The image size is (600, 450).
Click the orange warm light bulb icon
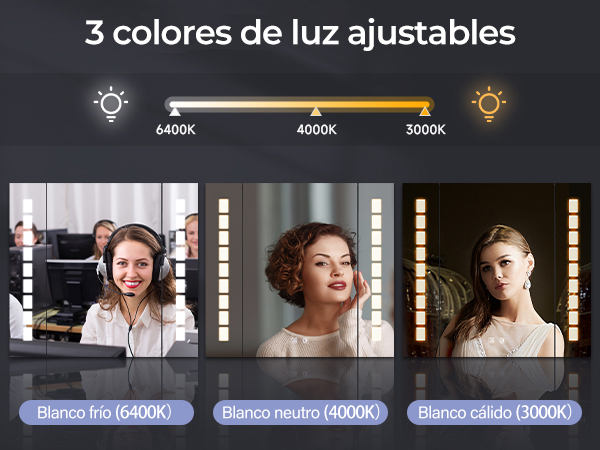[x=489, y=104]
